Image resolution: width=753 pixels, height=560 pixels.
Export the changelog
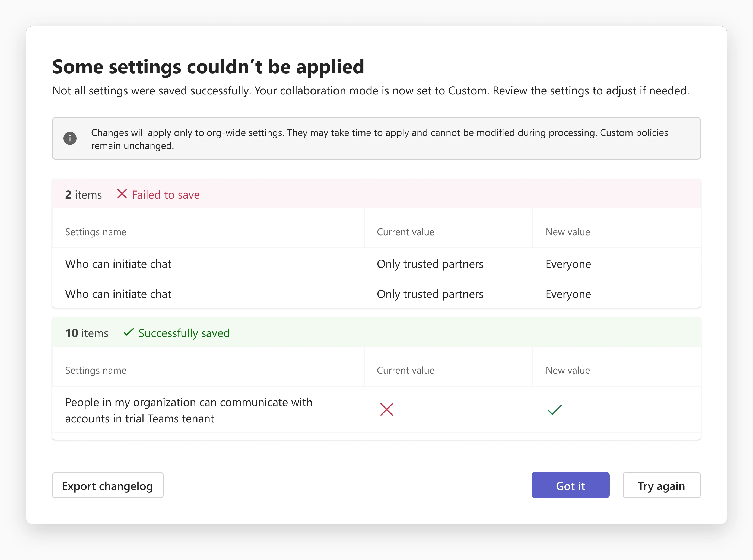coord(107,485)
